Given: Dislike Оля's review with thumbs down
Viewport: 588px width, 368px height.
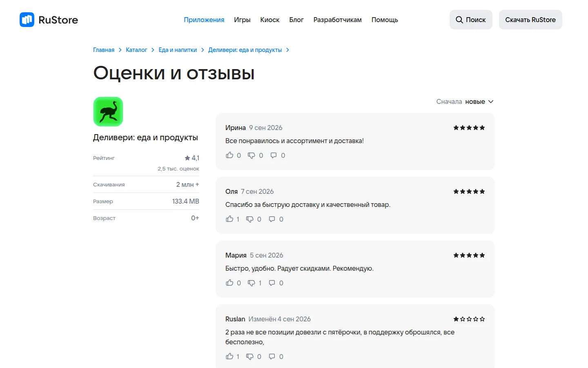Looking at the screenshot, I should pos(250,219).
